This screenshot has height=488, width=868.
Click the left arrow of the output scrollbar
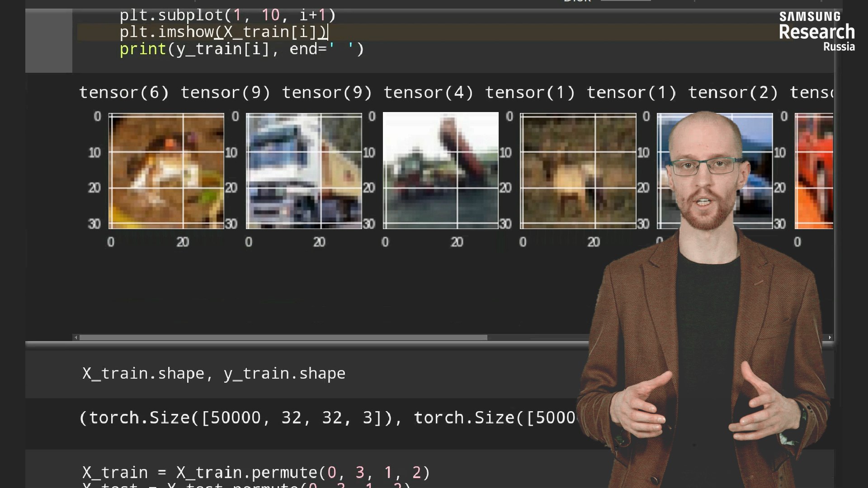pyautogui.click(x=76, y=338)
